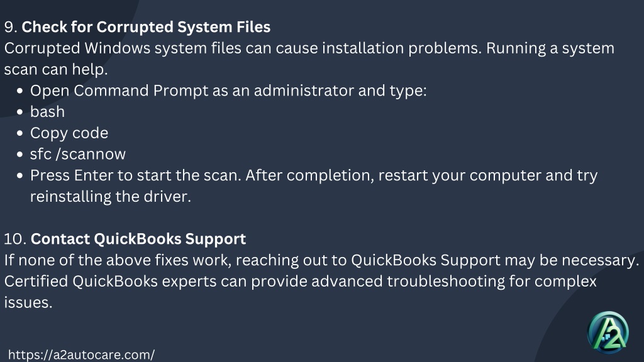Click the sfc /scannow command text
This screenshot has width=644, height=362.
pos(77,155)
